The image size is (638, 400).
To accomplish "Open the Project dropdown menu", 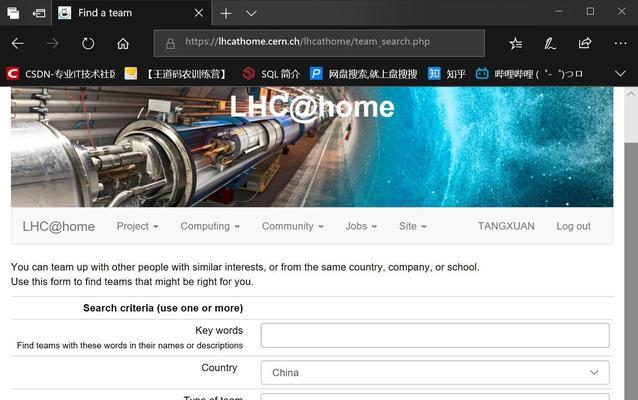I will 138,226.
